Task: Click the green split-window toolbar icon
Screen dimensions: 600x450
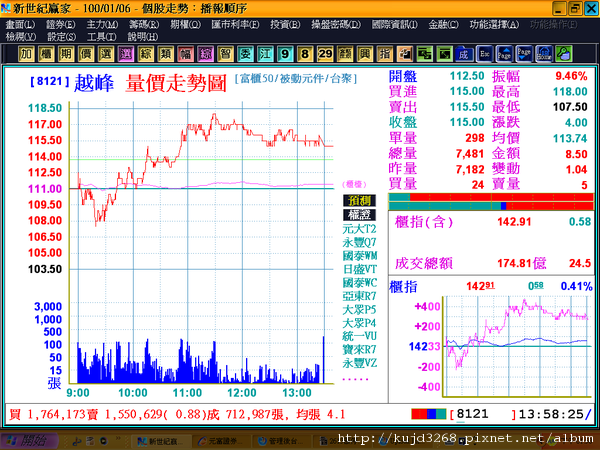Action: click(x=424, y=54)
